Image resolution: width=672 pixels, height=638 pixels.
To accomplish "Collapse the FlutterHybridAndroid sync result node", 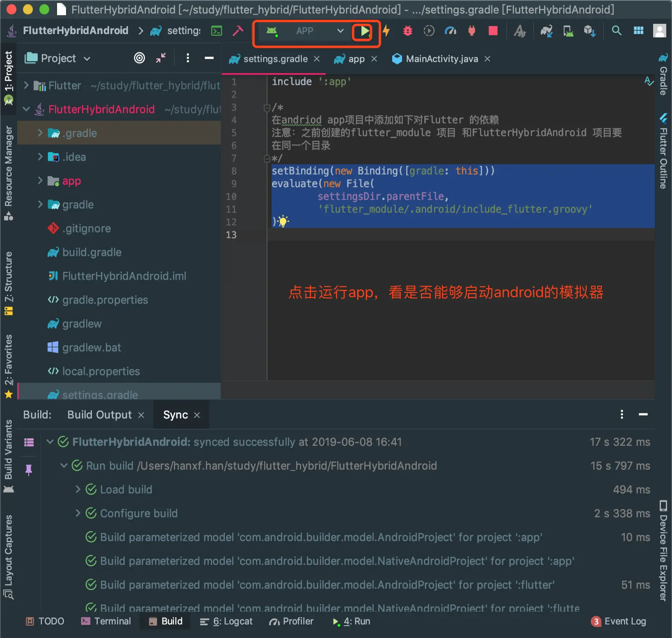I will pyautogui.click(x=50, y=442).
